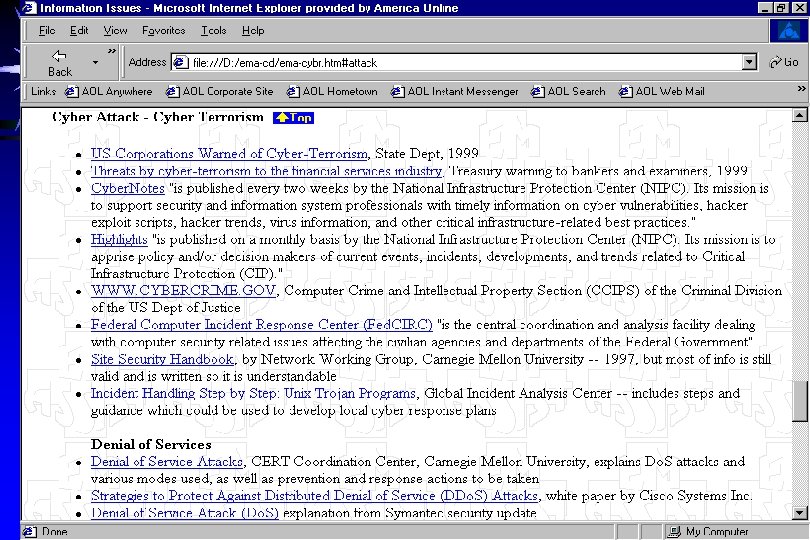Image resolution: width=810 pixels, height=540 pixels.
Task: Click the vertical scrollbar thumb
Action: (799, 402)
